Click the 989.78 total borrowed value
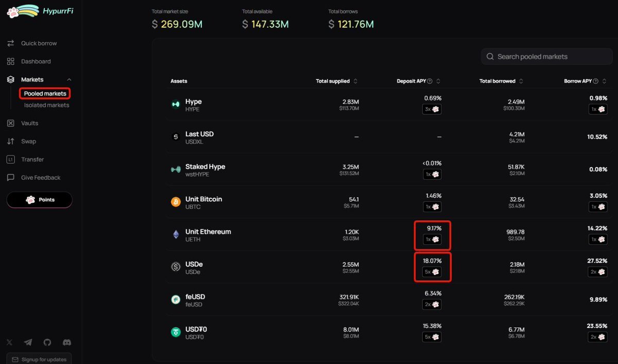 click(516, 232)
